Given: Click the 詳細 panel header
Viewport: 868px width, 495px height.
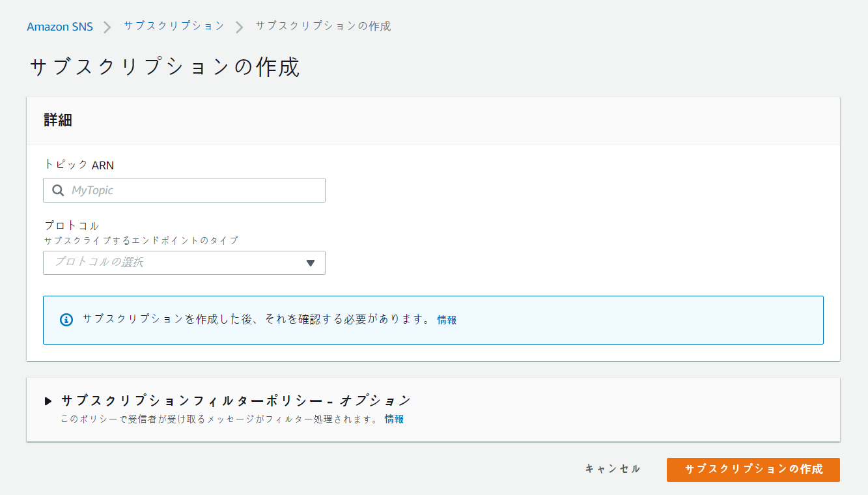Looking at the screenshot, I should pyautogui.click(x=58, y=120).
